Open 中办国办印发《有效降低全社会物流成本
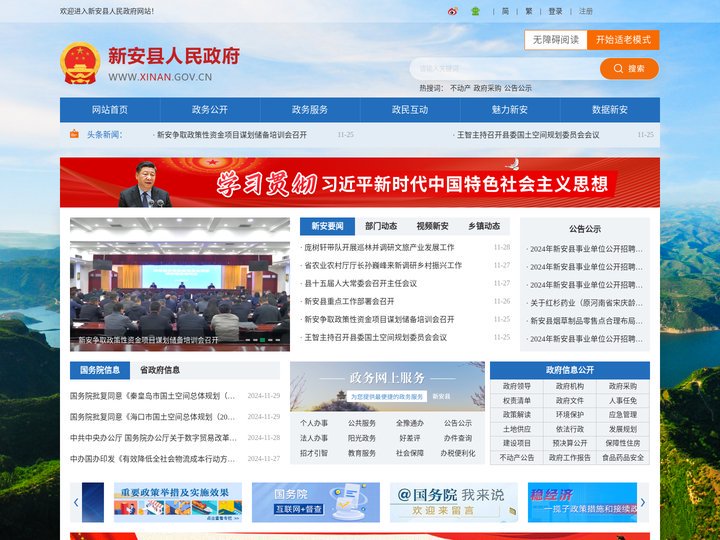This screenshot has height=540, width=720. tap(153, 459)
